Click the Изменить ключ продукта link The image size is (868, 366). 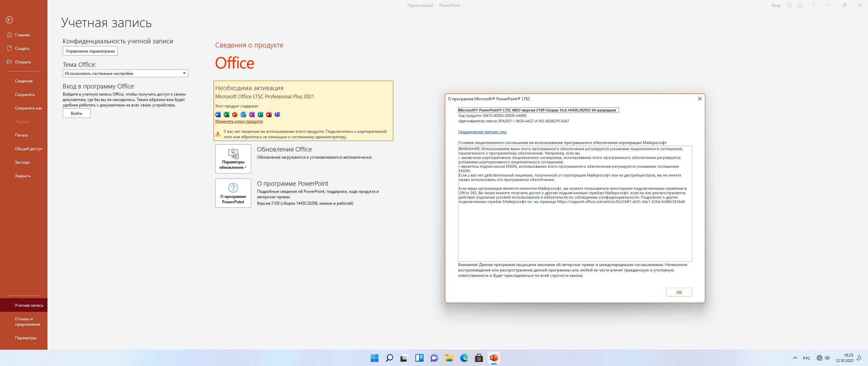click(239, 122)
